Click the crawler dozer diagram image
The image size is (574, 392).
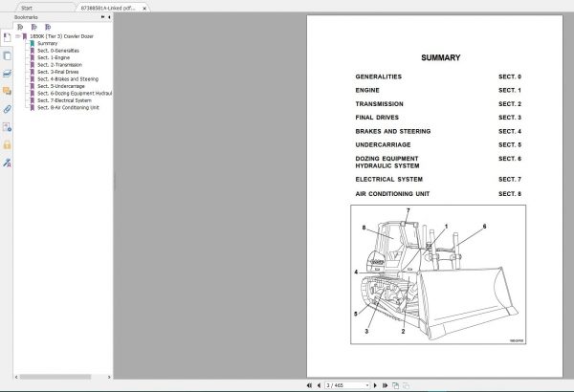click(438, 274)
